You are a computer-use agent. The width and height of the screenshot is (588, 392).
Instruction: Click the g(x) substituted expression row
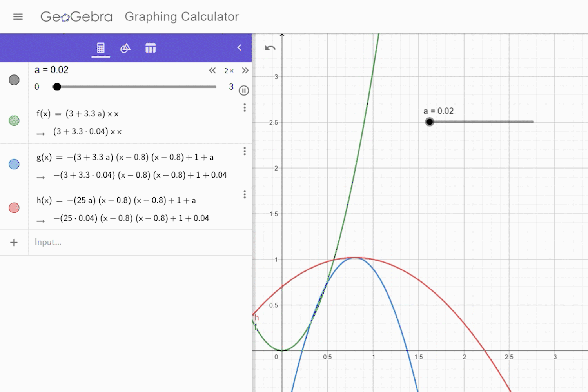[140, 175]
